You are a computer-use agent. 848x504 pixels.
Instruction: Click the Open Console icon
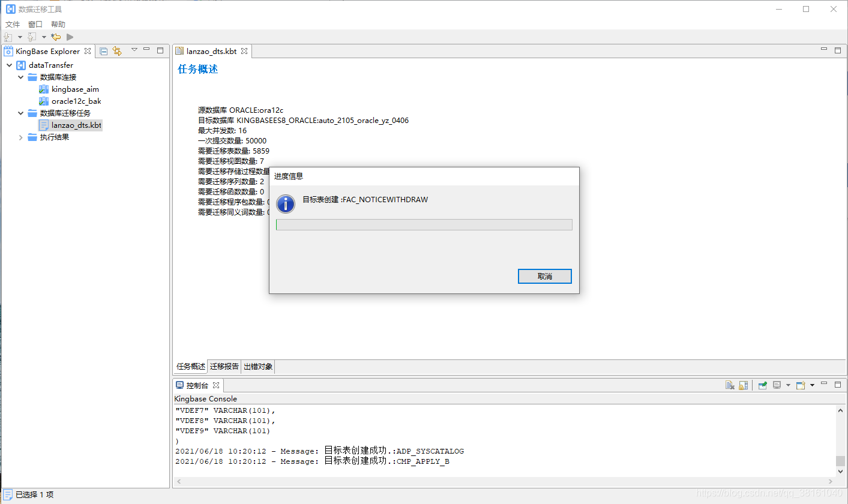[x=801, y=385]
